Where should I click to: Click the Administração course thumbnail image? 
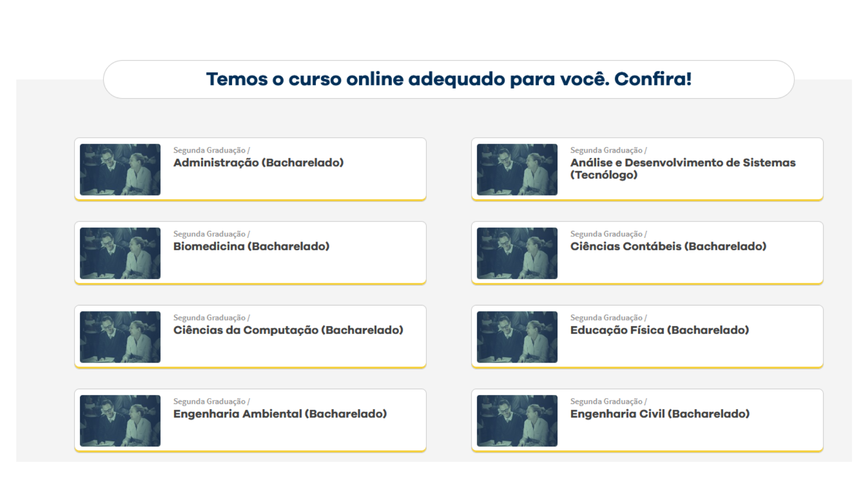(x=120, y=169)
